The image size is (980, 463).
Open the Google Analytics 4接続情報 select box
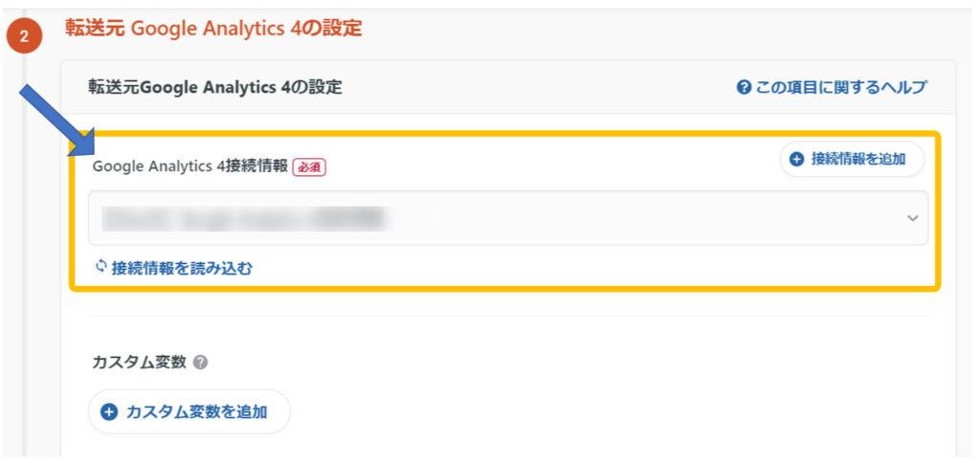point(507,218)
